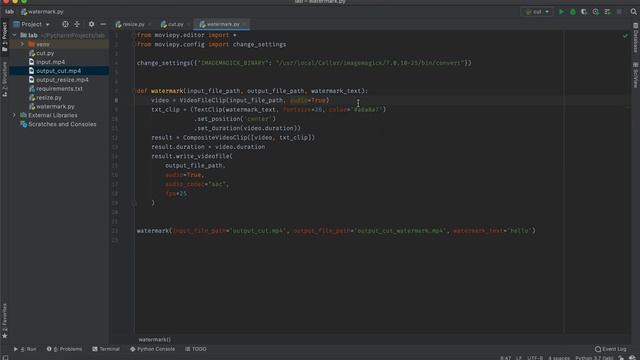The width and height of the screenshot is (640, 360).
Task: Click the UTF-8 encoding in status bar
Action: point(535,358)
